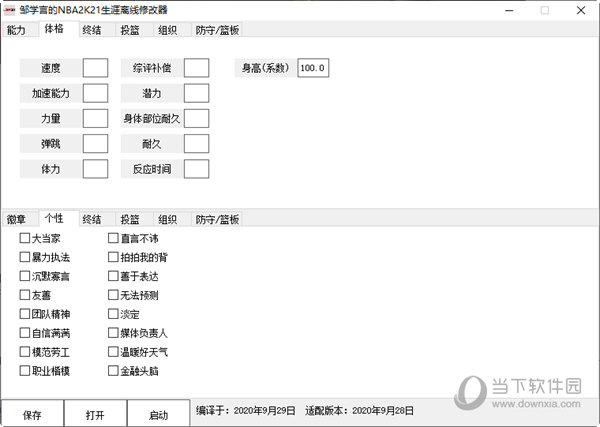
Task: Close the editor window
Action: click(581, 10)
